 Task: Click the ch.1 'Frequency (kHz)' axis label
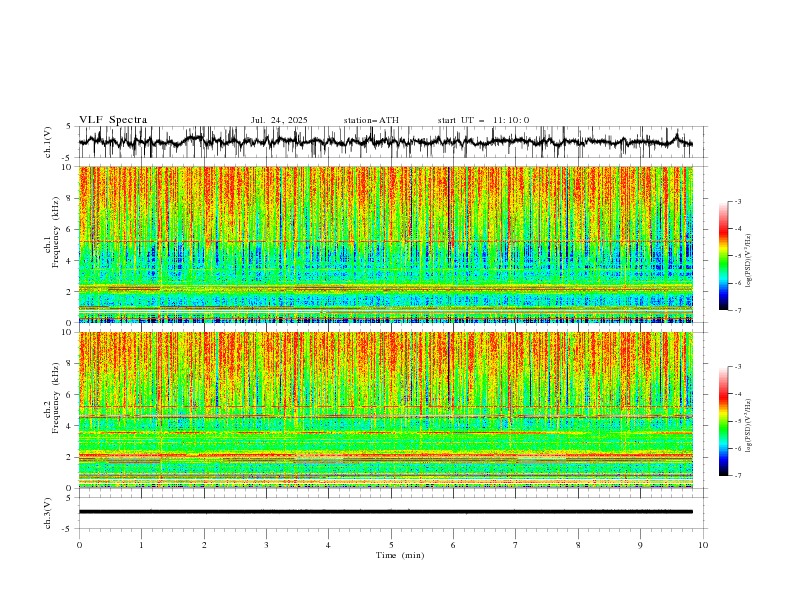click(56, 232)
